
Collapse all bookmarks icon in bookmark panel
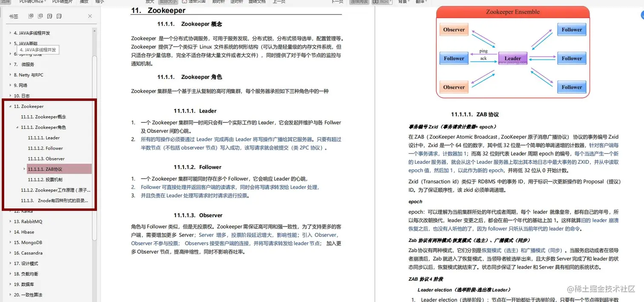40,16
